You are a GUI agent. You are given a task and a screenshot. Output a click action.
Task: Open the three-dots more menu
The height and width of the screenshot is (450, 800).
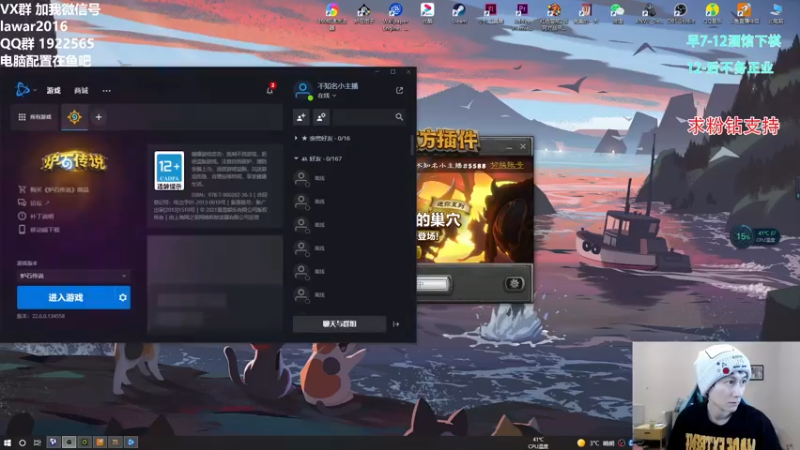point(106,90)
